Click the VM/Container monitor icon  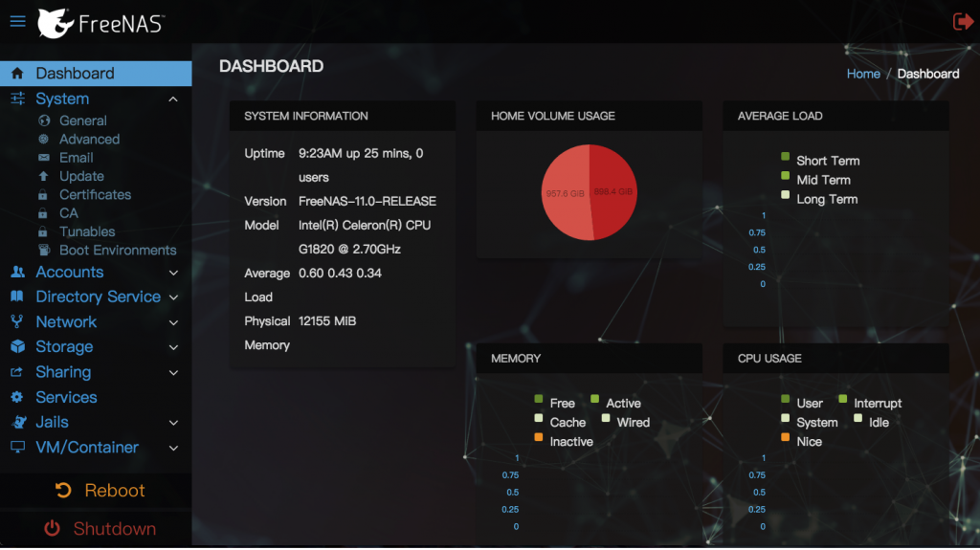click(x=17, y=447)
